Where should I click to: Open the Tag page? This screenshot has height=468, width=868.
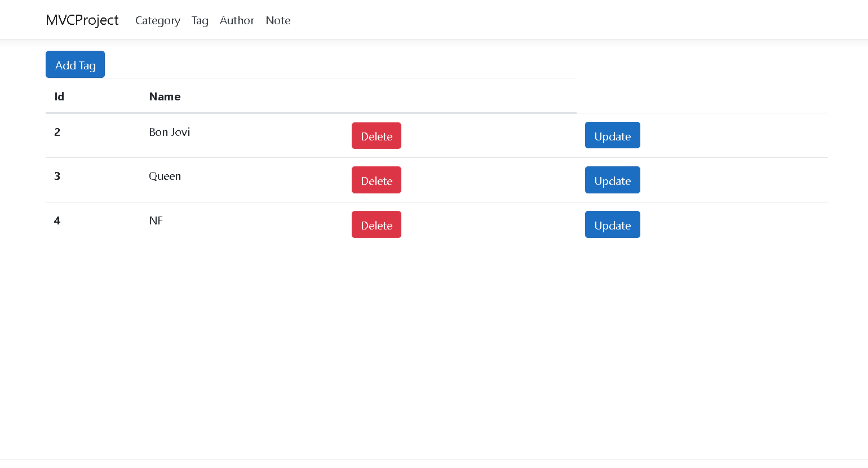coord(200,21)
